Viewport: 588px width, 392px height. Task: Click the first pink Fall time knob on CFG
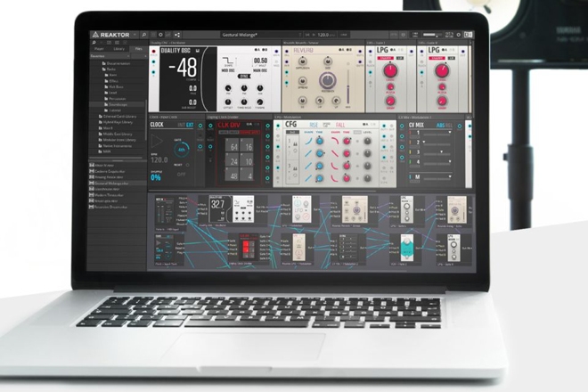pyautogui.click(x=347, y=141)
